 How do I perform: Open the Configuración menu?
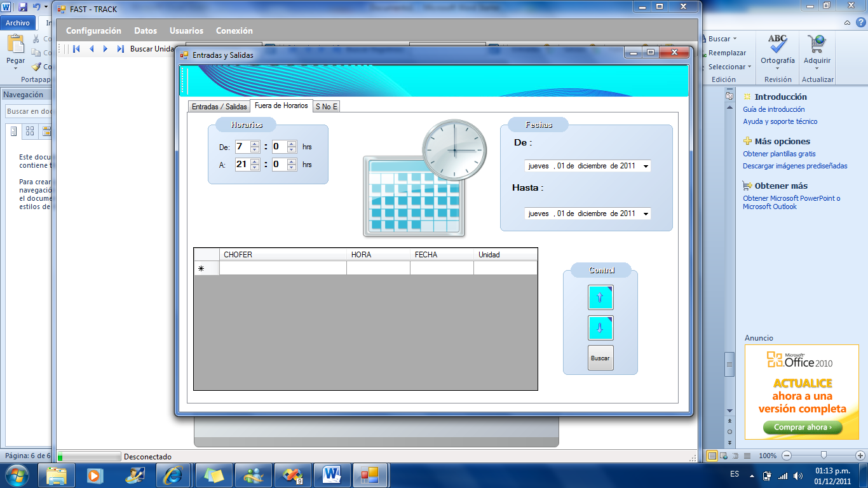93,30
